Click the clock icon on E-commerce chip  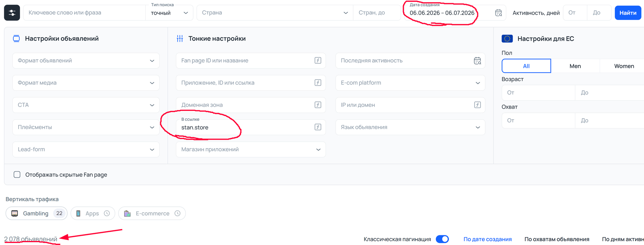[177, 213]
